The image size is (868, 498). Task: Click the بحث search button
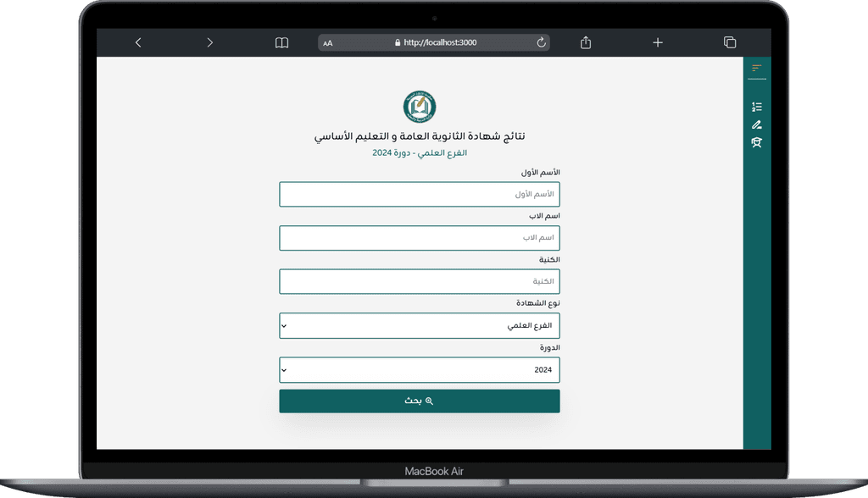[x=420, y=401]
